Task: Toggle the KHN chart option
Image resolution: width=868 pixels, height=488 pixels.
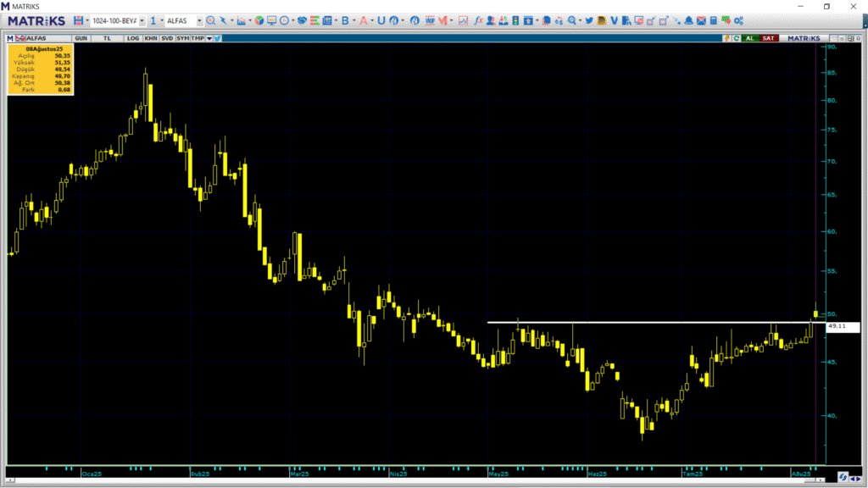Action: [x=151, y=38]
